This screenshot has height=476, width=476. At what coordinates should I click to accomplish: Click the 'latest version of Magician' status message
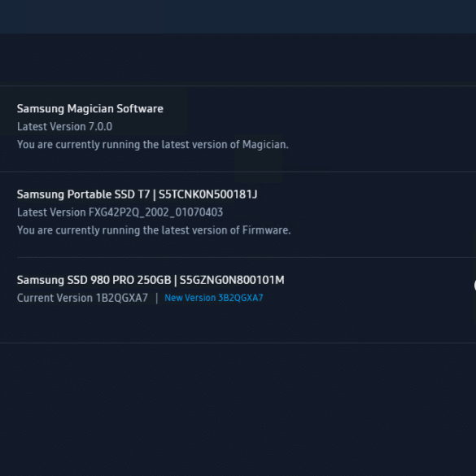[153, 145]
